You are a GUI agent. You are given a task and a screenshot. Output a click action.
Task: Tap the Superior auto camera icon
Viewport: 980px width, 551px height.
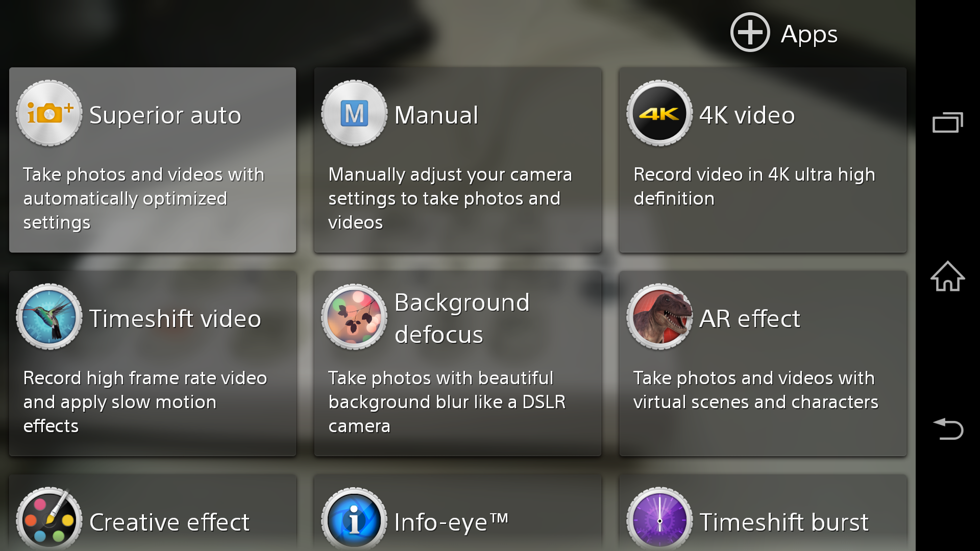click(x=49, y=113)
